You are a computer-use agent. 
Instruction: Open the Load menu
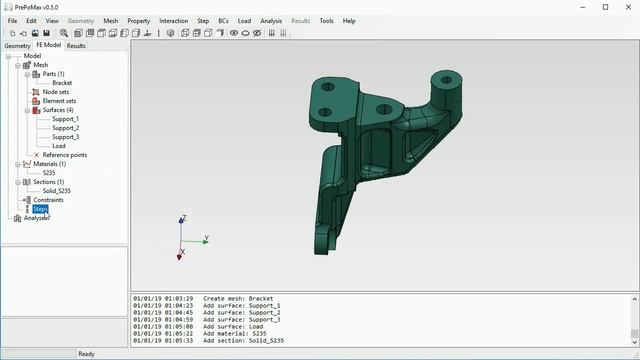(244, 21)
